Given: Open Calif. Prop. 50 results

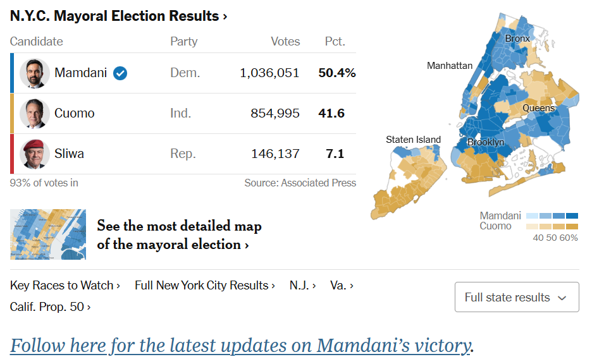Looking at the screenshot, I should point(50,307).
